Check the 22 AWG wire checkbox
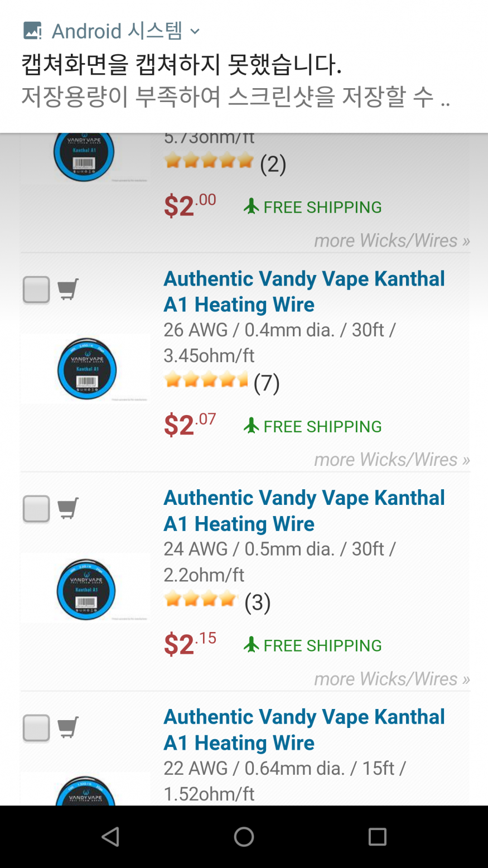The height and width of the screenshot is (868, 488). click(x=36, y=728)
